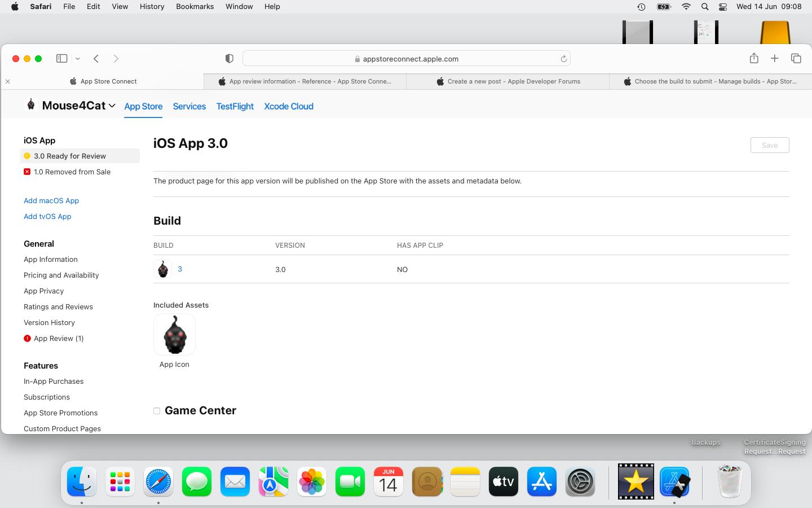Open Subscriptions feature

pyautogui.click(x=47, y=397)
